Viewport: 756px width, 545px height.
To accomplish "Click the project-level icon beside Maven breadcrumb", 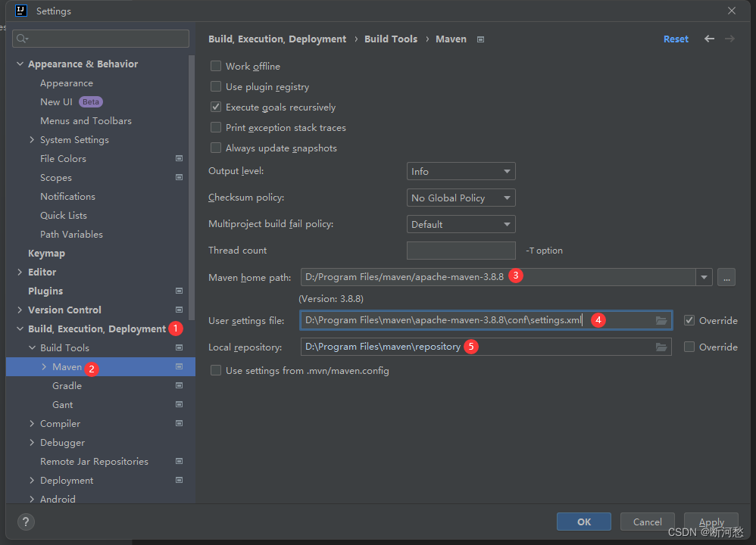I will pos(480,39).
